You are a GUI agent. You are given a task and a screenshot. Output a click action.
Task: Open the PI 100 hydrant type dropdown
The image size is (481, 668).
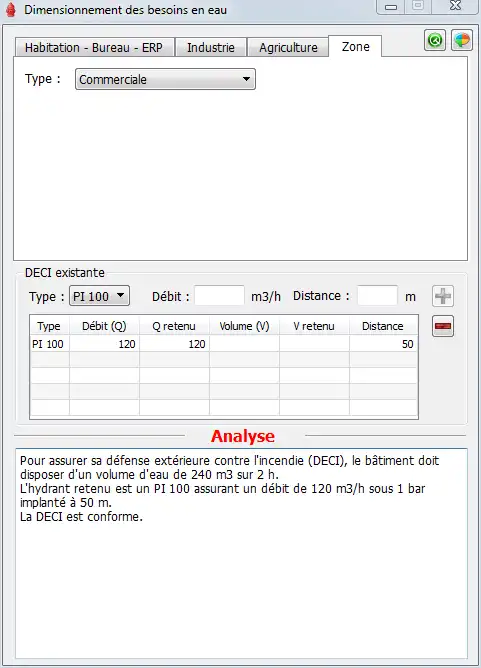tap(99, 296)
